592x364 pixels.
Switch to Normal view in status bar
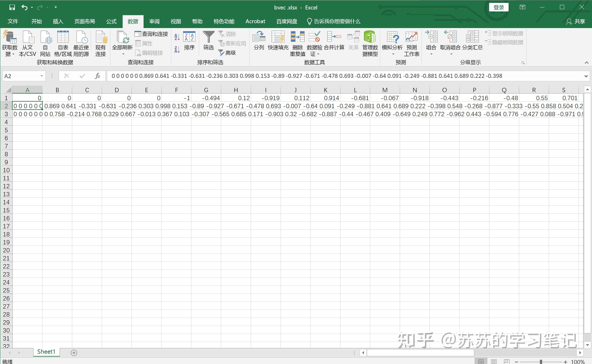coord(481,361)
